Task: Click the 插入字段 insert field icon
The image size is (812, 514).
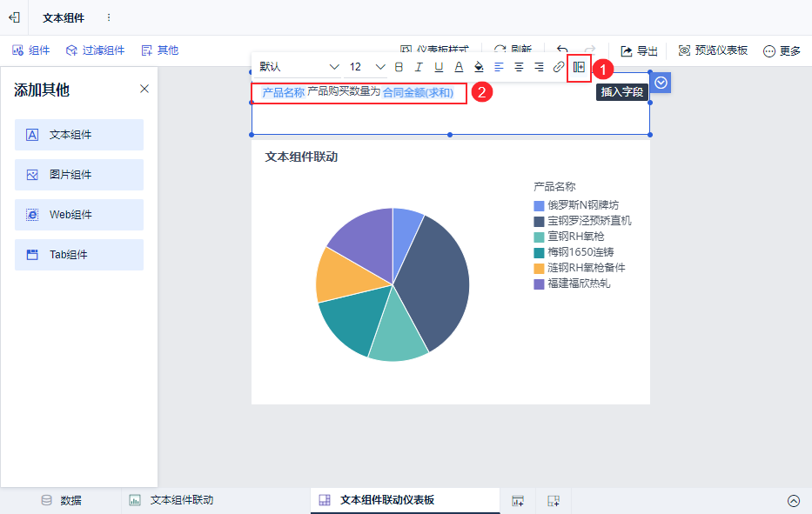Action: coord(579,67)
